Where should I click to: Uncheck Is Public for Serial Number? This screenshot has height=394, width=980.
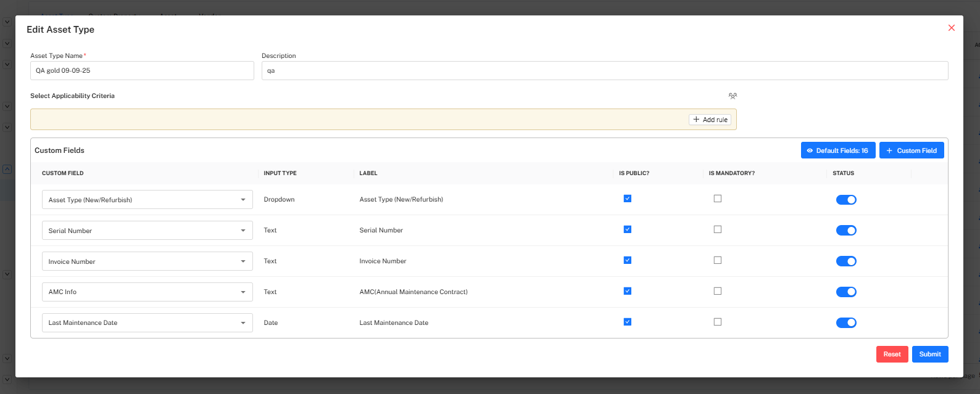(x=628, y=229)
